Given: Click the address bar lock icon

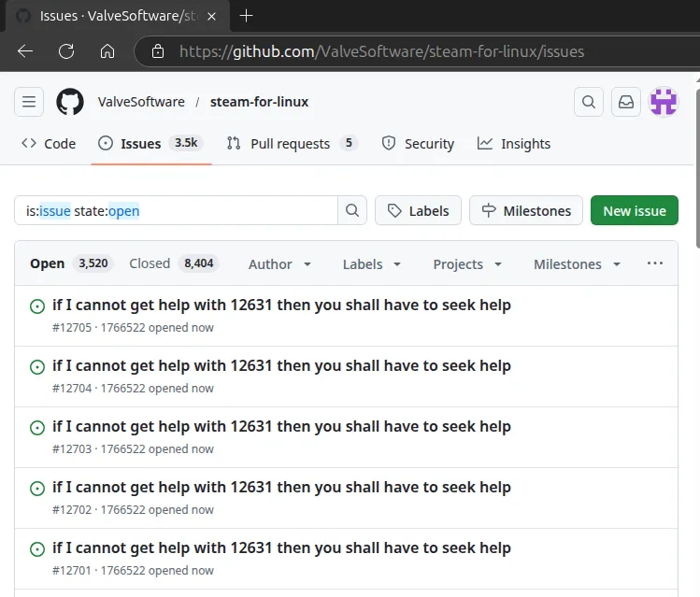Looking at the screenshot, I should coord(158,51).
